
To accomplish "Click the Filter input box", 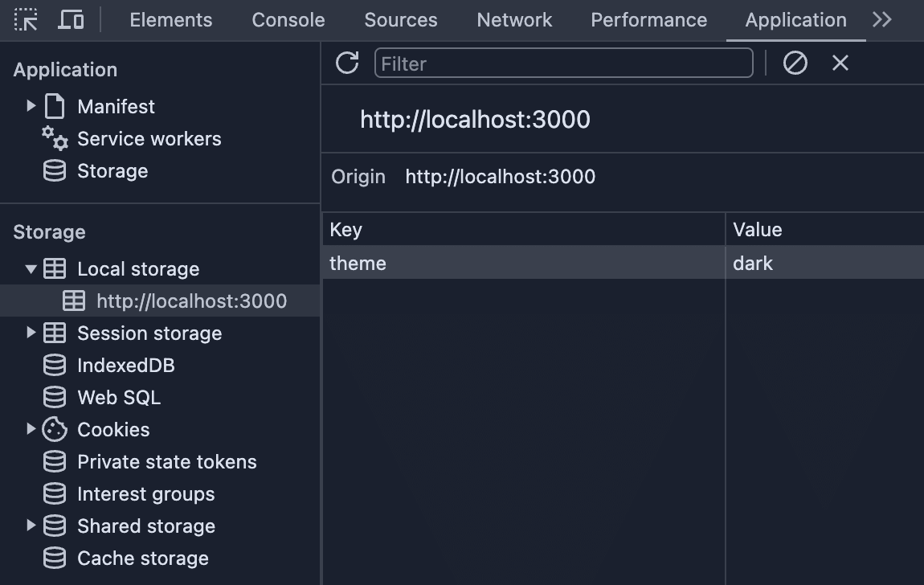I will tap(562, 63).
